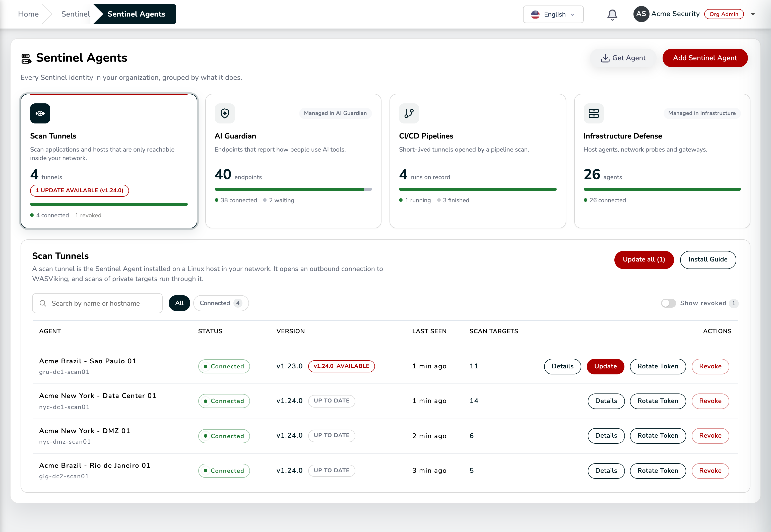Click the CI/CD Pipelines progress bar

[x=478, y=189]
